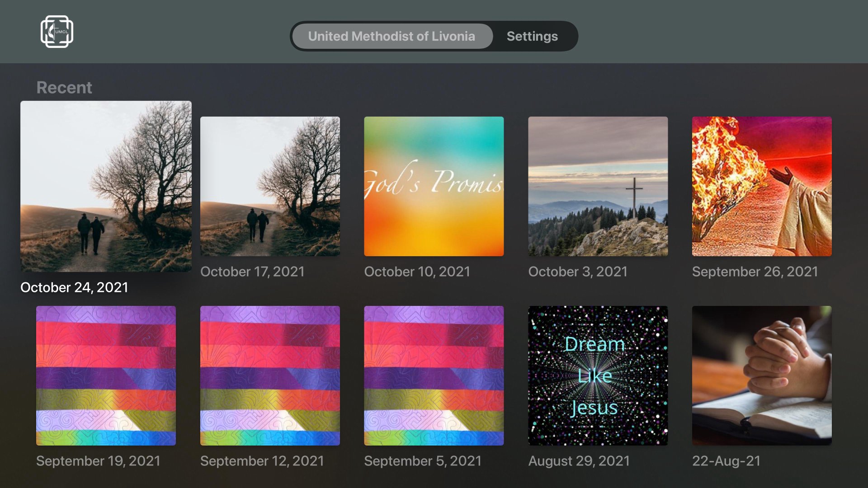
Task: Click the October 3, 2021 date label
Action: pyautogui.click(x=577, y=272)
